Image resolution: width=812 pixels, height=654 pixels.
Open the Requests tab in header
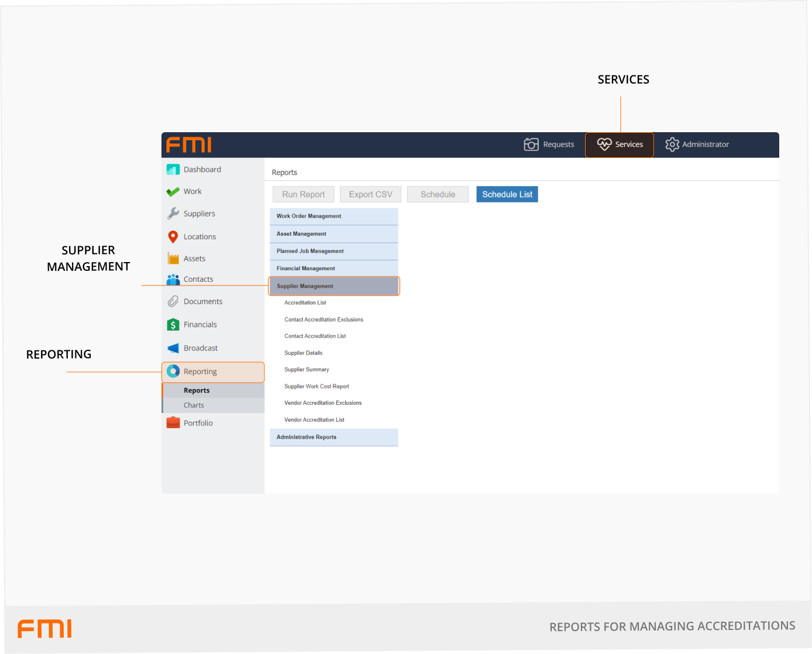[549, 144]
